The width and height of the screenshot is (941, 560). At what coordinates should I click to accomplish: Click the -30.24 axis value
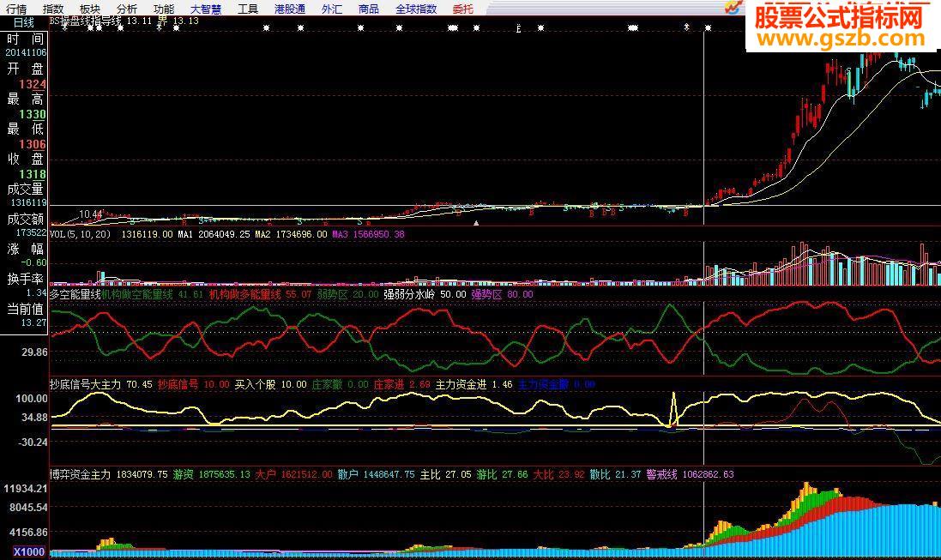coord(31,443)
